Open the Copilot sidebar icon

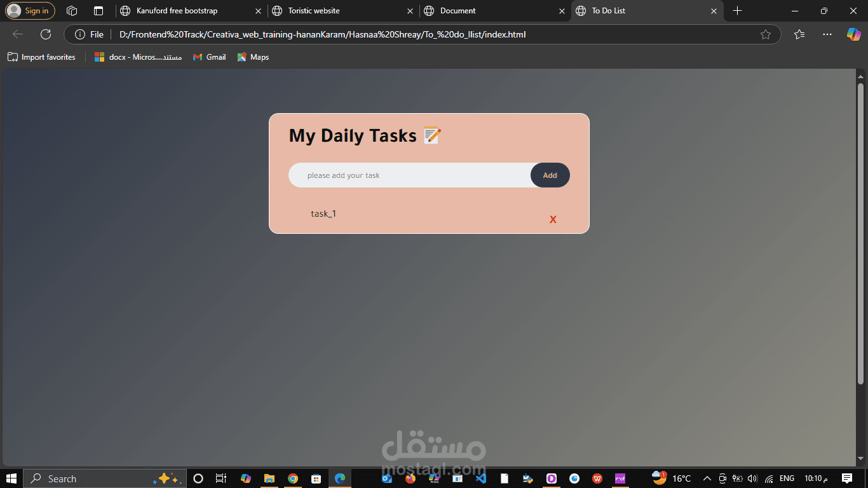click(x=853, y=34)
